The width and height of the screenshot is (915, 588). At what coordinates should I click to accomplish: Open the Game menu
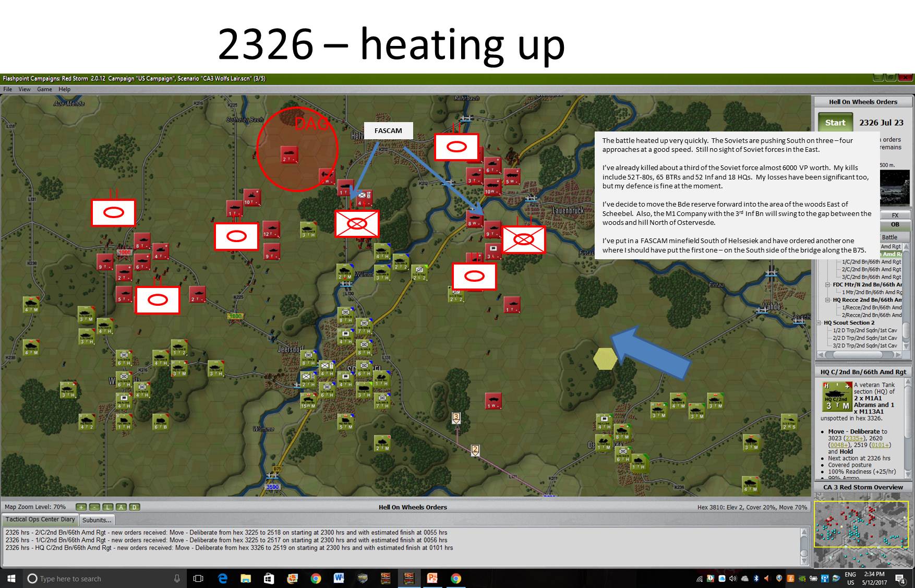44,89
